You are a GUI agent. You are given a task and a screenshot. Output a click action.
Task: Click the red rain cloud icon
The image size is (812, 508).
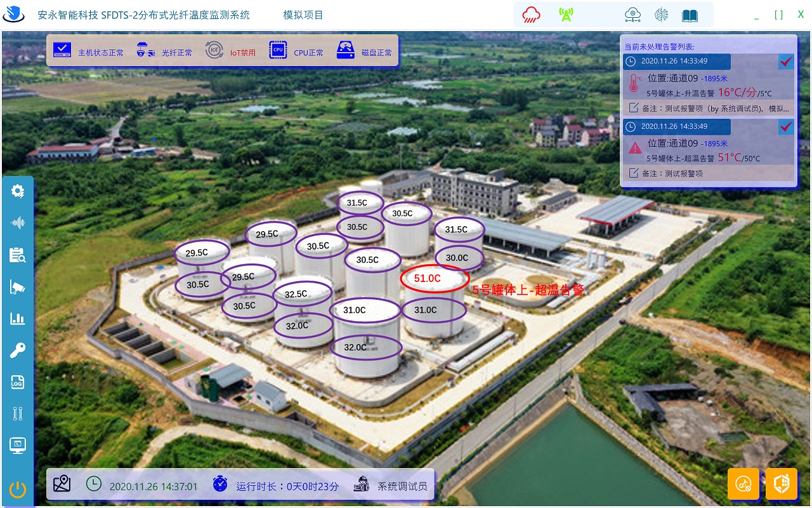[532, 15]
